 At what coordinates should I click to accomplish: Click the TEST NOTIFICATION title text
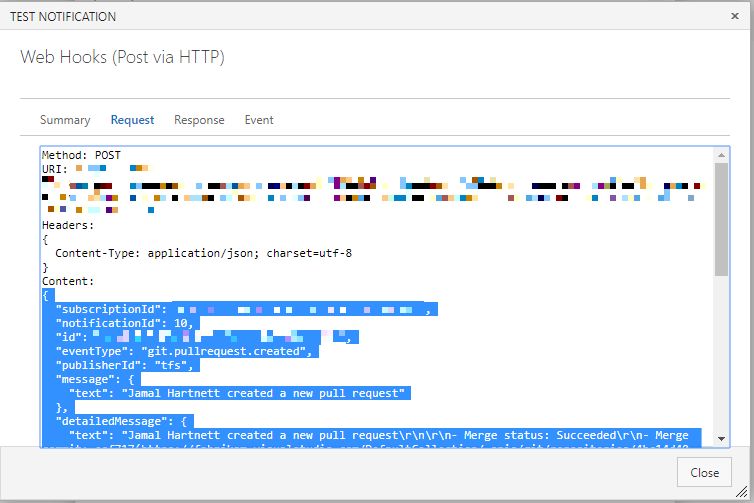[63, 17]
